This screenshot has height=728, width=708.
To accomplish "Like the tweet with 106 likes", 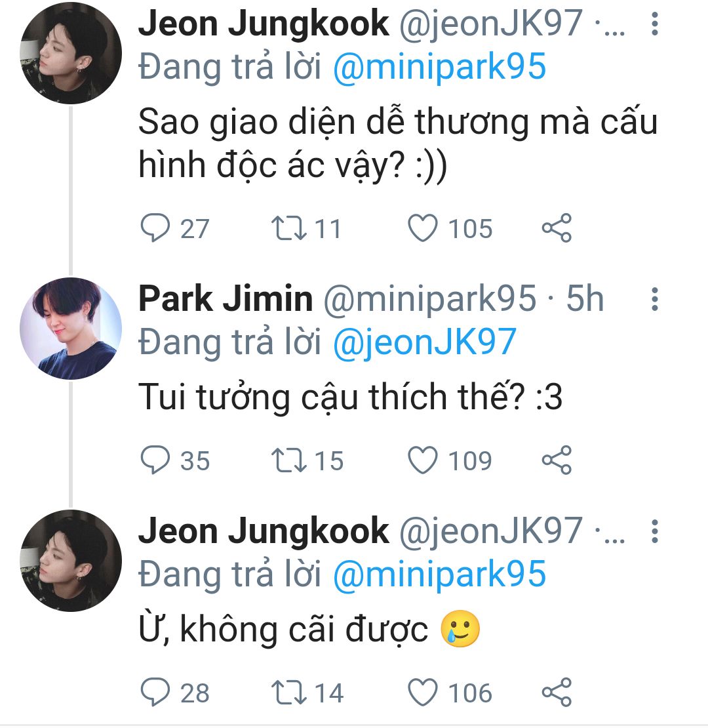I will (x=423, y=693).
